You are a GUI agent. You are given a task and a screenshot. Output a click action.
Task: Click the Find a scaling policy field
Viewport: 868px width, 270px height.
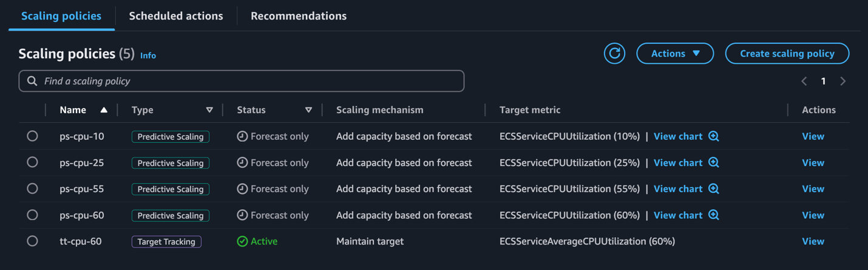coord(242,81)
